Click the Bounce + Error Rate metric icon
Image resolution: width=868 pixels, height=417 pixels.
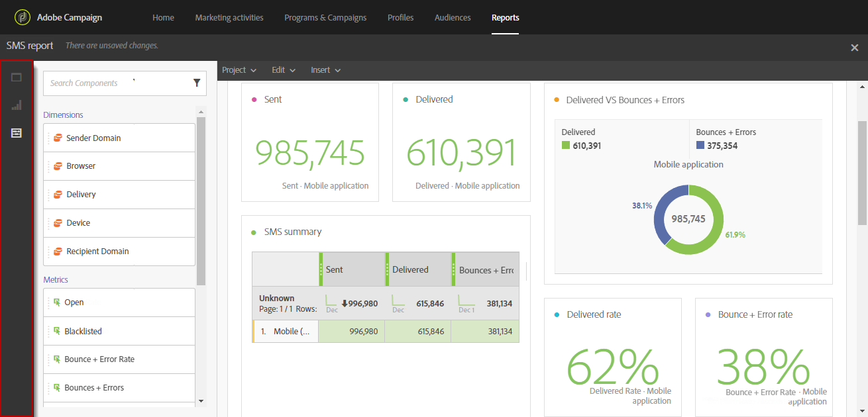pyautogui.click(x=57, y=359)
